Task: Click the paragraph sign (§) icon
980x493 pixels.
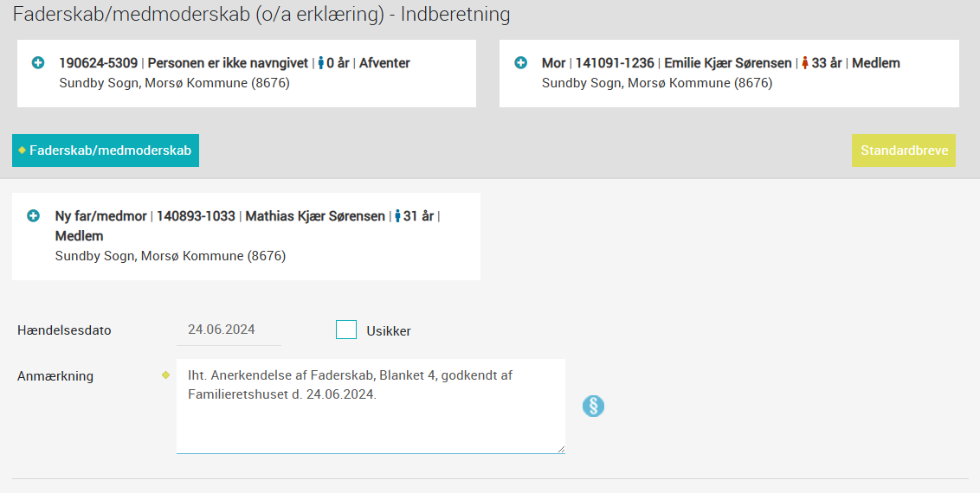Action: [593, 407]
